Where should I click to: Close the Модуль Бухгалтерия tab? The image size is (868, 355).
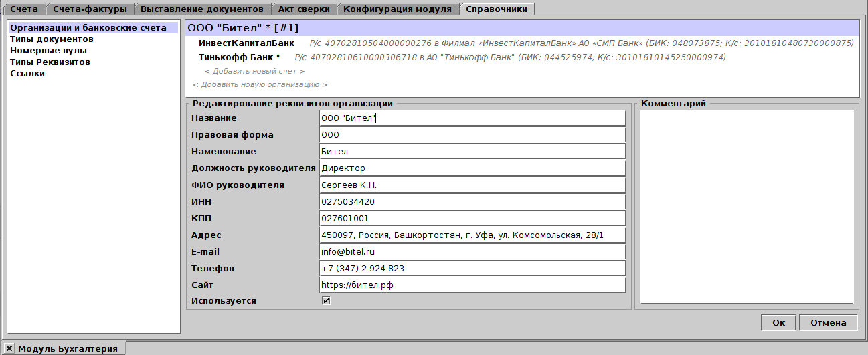[9, 348]
